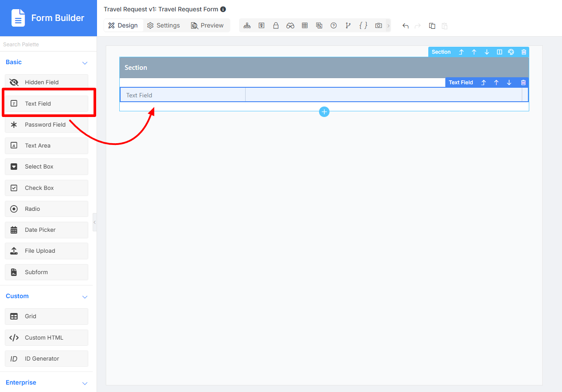Select Date Picker in the palette
Image resolution: width=562 pixels, height=392 pixels.
46,230
